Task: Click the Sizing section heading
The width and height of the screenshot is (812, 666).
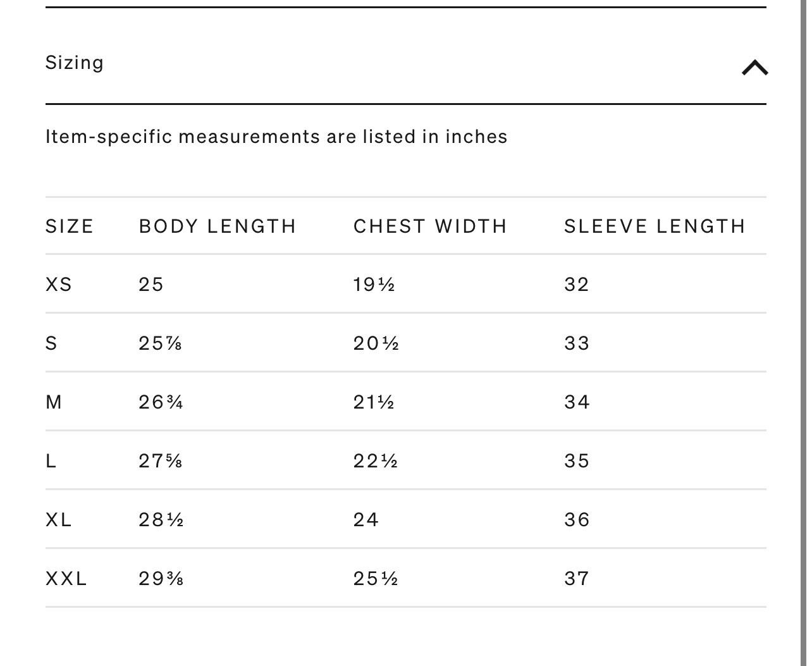Action: coord(75,63)
